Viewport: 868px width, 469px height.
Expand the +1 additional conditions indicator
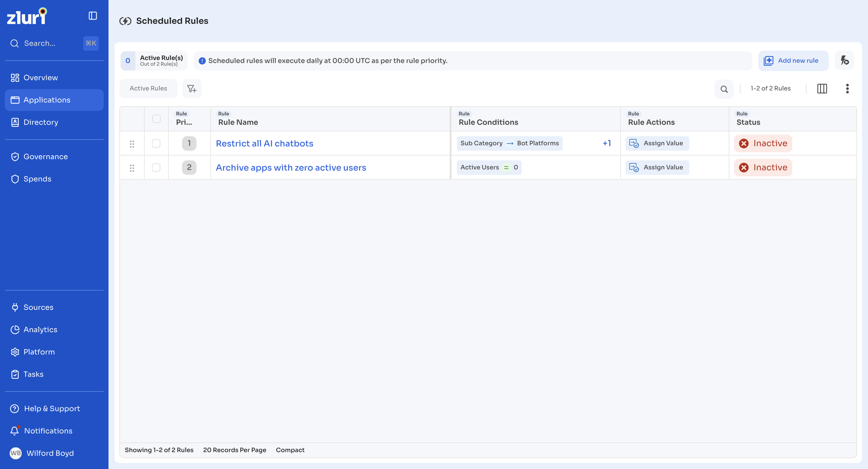(607, 143)
